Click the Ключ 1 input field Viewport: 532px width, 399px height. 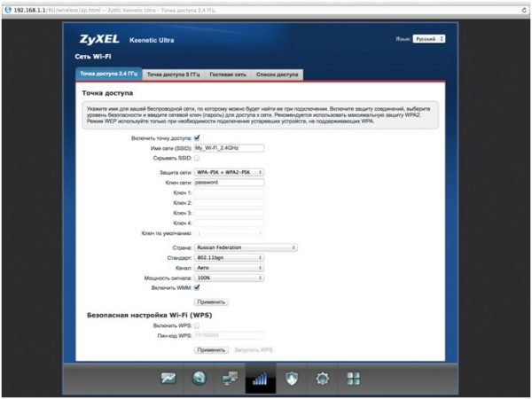[x=229, y=192]
